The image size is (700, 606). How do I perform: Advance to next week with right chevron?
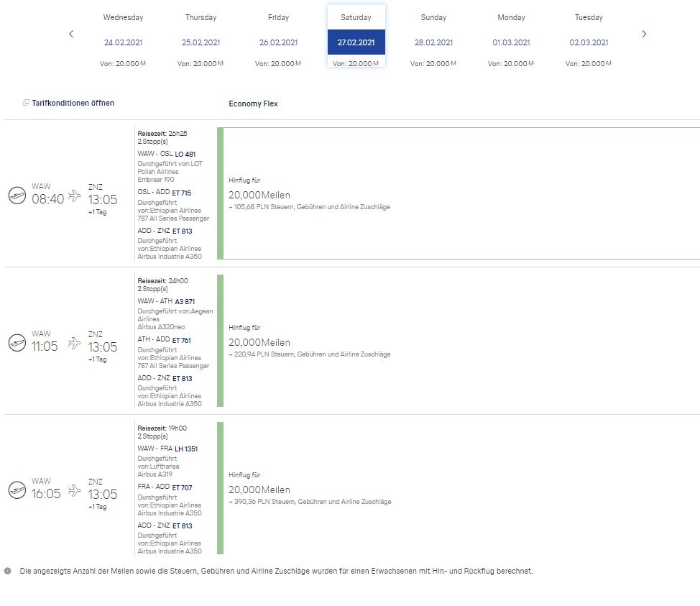coord(644,34)
